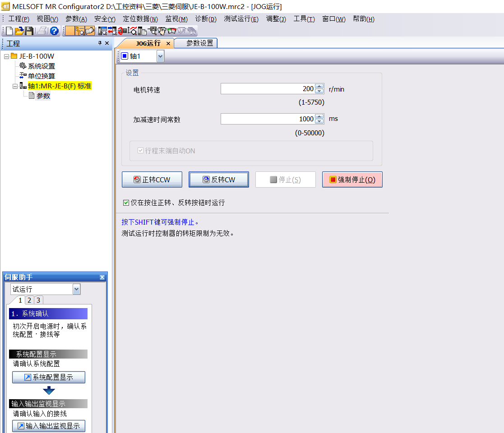Screen dimensions: 504x433
Task: Toggle 仅在按住正转、反转按钮时运行 checkbox
Action: pos(126,203)
